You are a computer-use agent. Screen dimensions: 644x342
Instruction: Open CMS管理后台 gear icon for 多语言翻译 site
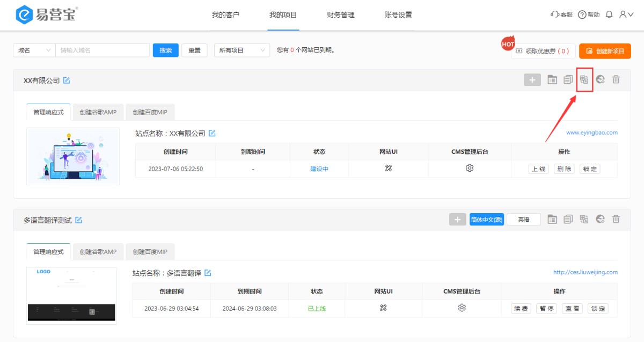pyautogui.click(x=462, y=308)
